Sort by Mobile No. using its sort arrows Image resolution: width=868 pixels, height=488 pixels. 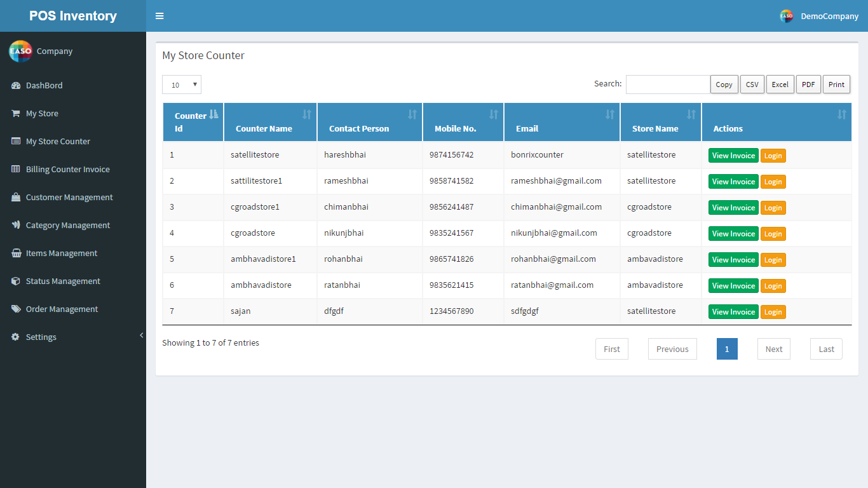coord(494,114)
